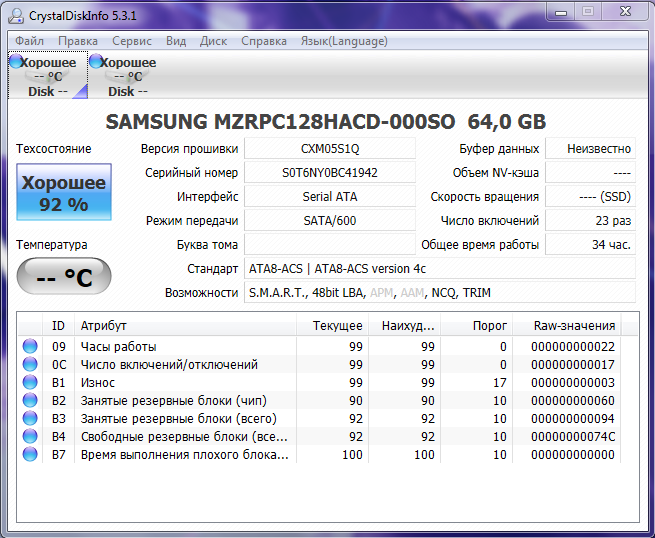Click status orb for attribute B4 row
Image resolution: width=655 pixels, height=538 pixels.
pos(30,436)
